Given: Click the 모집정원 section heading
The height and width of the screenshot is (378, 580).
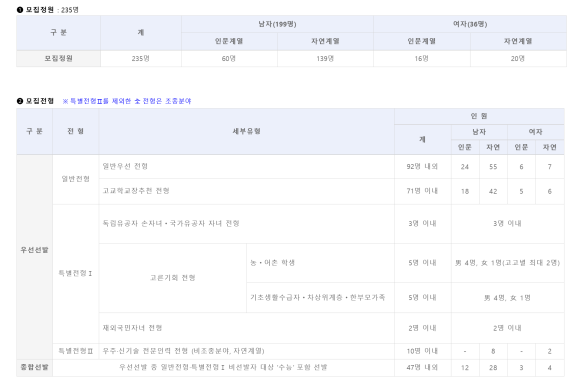Looking at the screenshot, I should point(40,10).
